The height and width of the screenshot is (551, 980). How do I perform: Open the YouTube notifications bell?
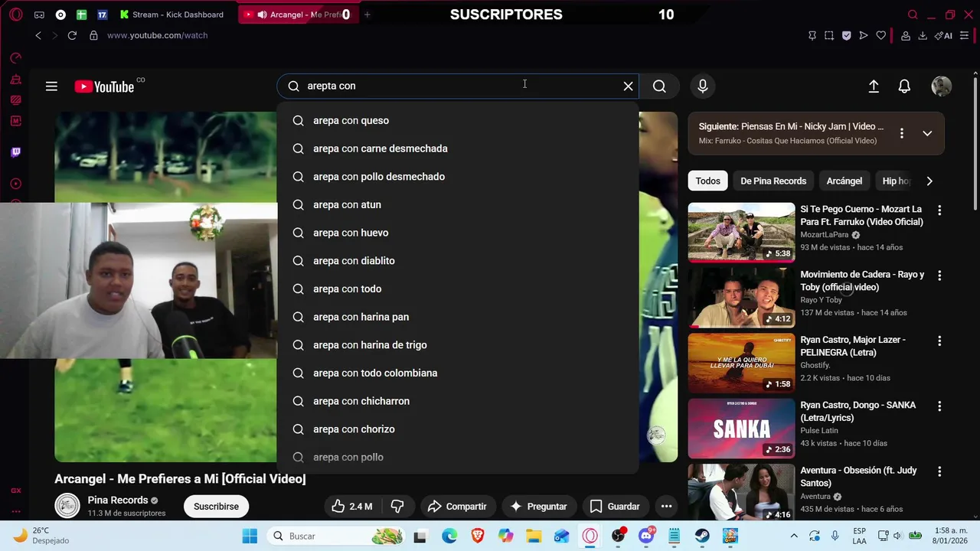click(904, 86)
